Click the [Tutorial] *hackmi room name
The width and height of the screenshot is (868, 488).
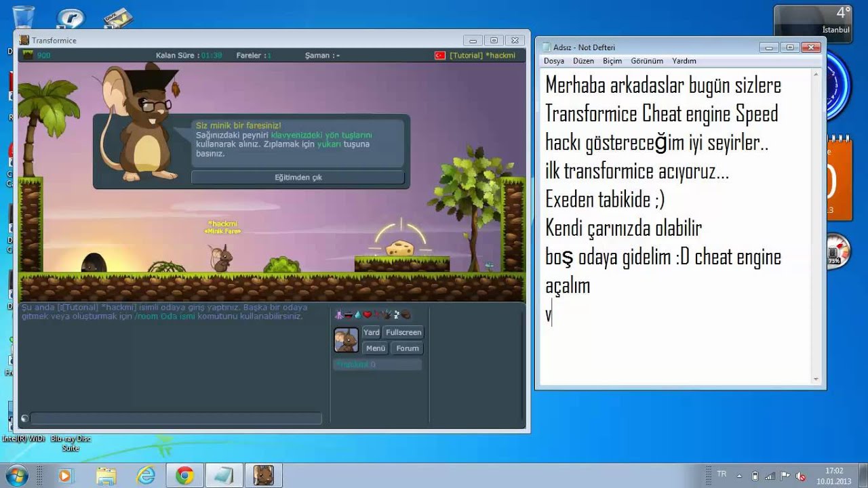482,56
